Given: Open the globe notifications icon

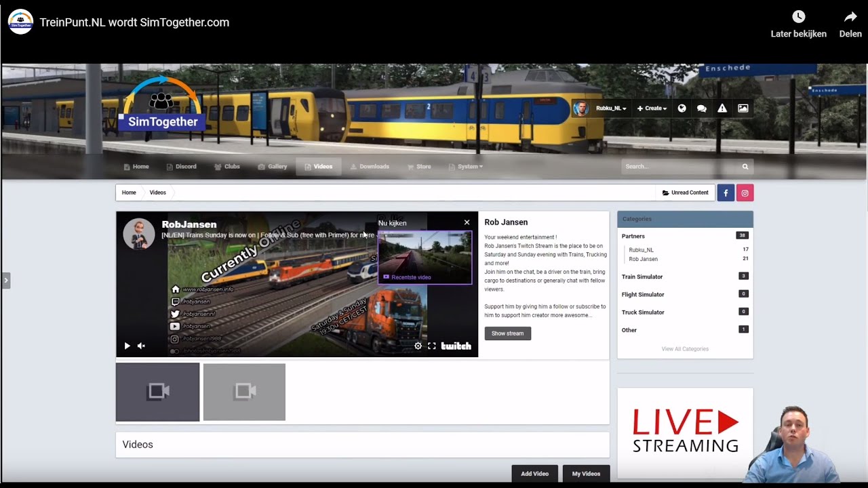Looking at the screenshot, I should [x=682, y=108].
